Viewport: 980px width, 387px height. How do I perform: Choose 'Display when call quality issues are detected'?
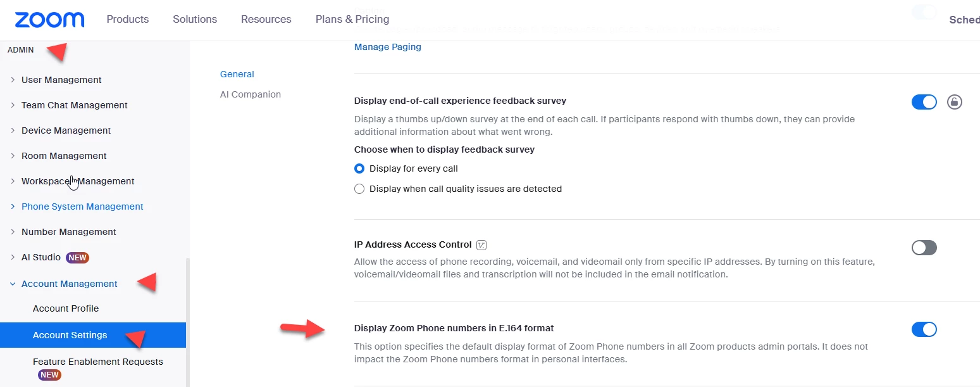(x=359, y=189)
